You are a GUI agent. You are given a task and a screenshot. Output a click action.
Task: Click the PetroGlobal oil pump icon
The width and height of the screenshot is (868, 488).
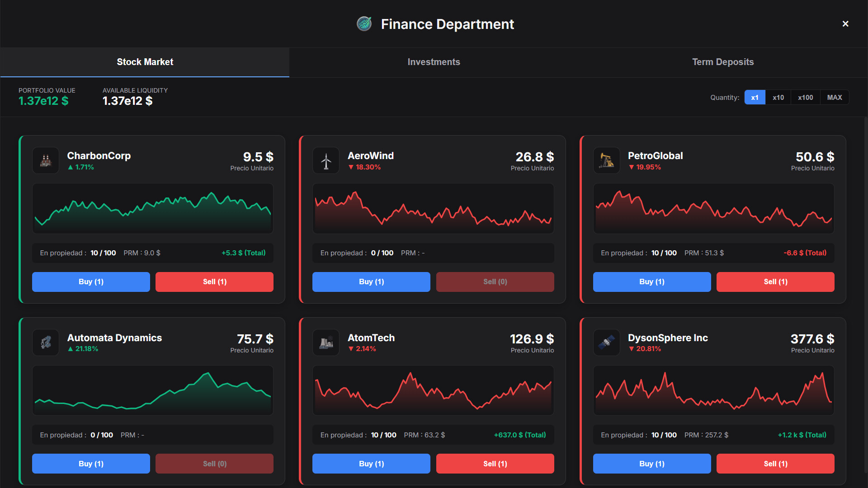pyautogui.click(x=606, y=160)
